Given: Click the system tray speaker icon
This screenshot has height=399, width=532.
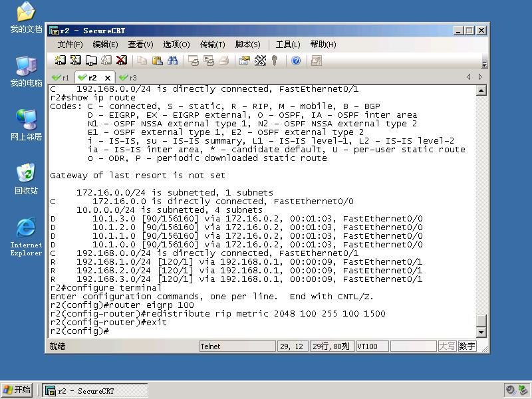Looking at the screenshot, I should tap(509, 390).
